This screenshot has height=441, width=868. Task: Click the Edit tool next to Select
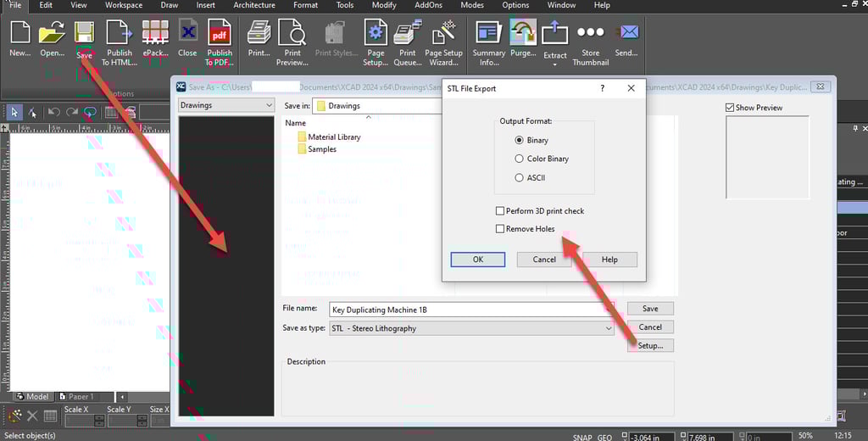point(33,113)
